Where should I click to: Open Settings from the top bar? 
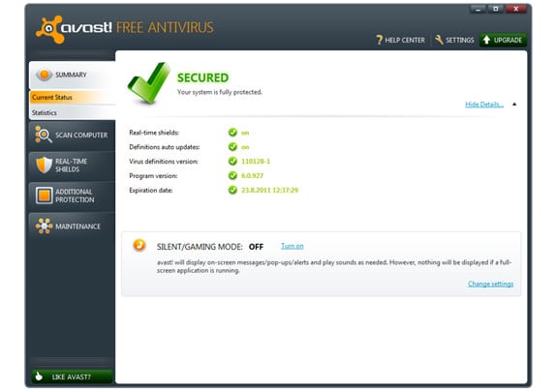[454, 40]
